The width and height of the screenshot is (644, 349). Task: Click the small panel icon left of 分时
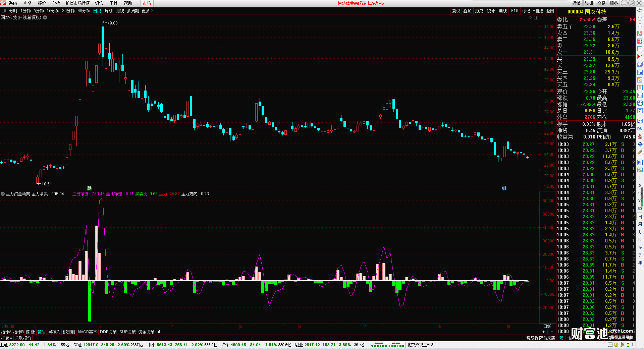pyautogui.click(x=4, y=11)
